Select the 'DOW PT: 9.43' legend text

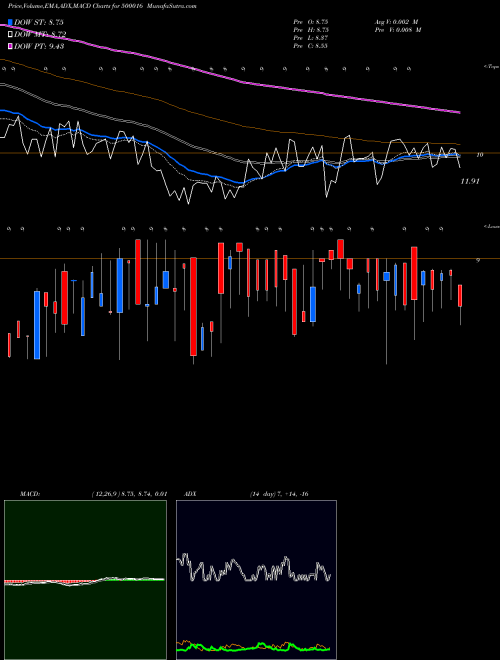[39, 46]
